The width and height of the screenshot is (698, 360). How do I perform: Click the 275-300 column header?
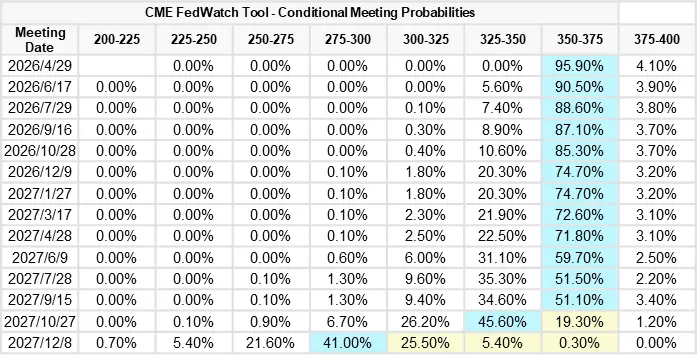348,40
